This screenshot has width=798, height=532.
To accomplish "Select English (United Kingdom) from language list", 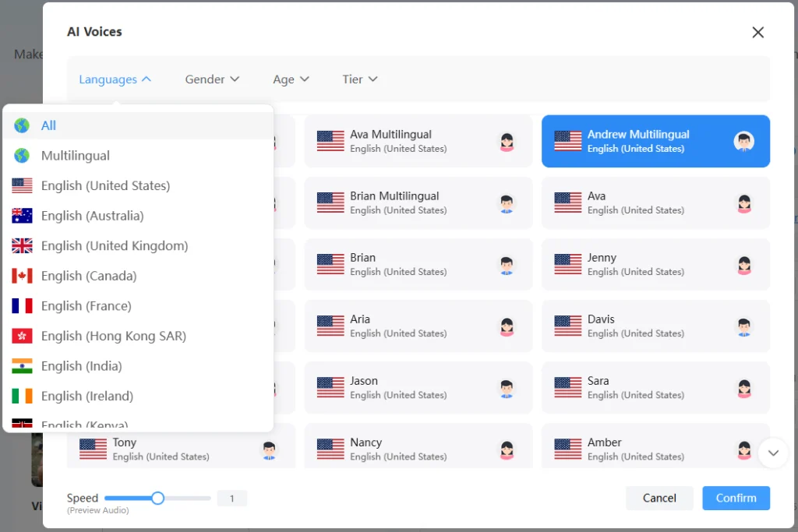I will pos(115,246).
